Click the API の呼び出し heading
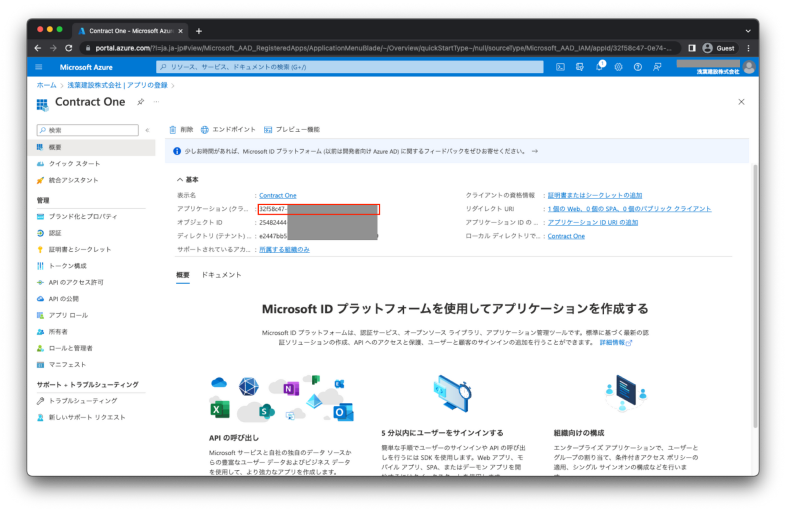 tap(234, 438)
